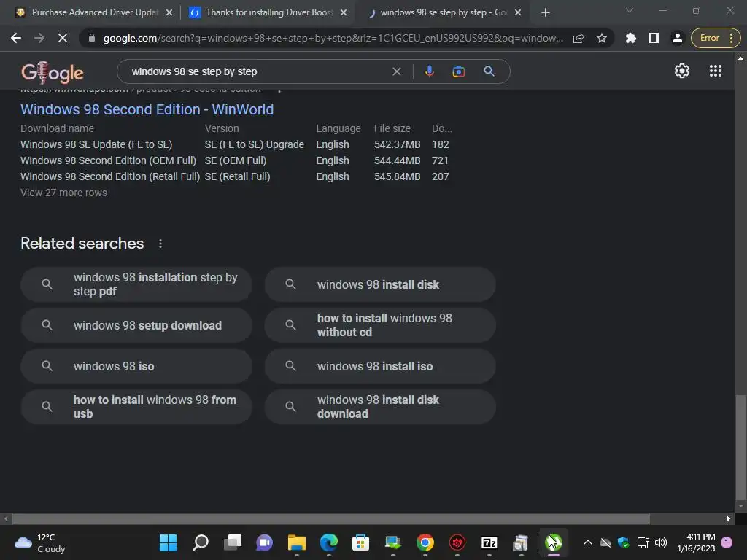Launch Microsoft Edge from the taskbar
This screenshot has width=747, height=560.
tap(329, 542)
